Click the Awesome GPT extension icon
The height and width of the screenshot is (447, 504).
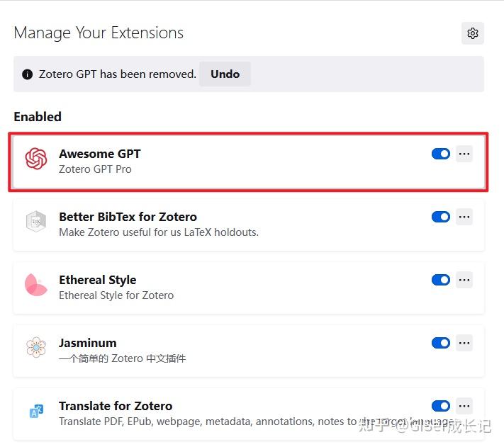pyautogui.click(x=35, y=159)
